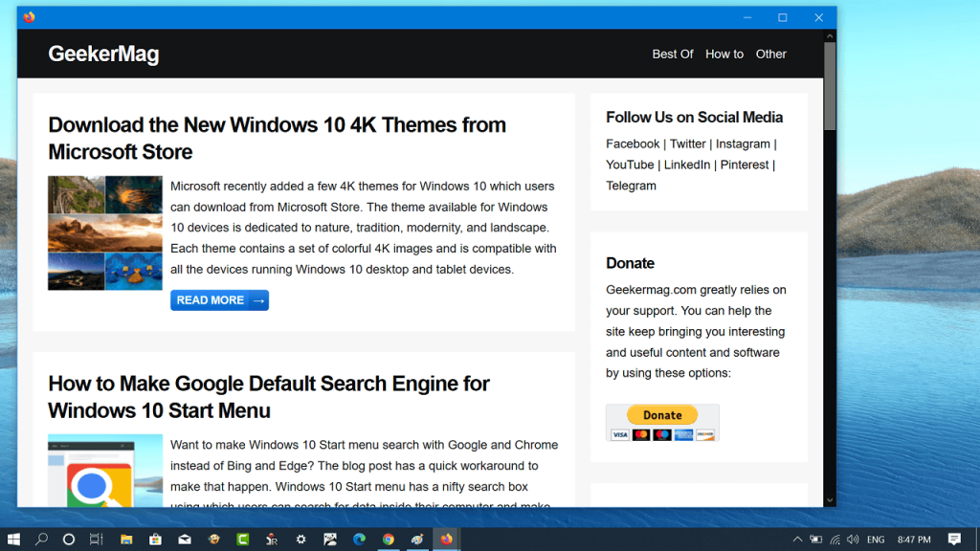Viewport: 980px width, 551px height.
Task: Open the How to menu
Action: click(724, 55)
